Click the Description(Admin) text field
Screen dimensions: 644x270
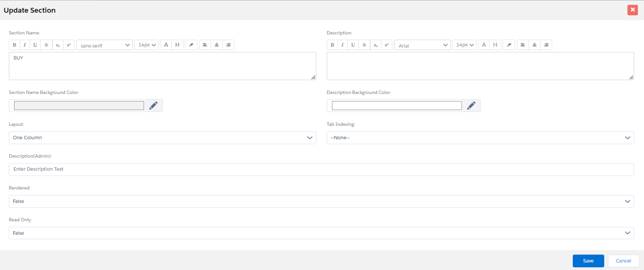click(x=321, y=170)
